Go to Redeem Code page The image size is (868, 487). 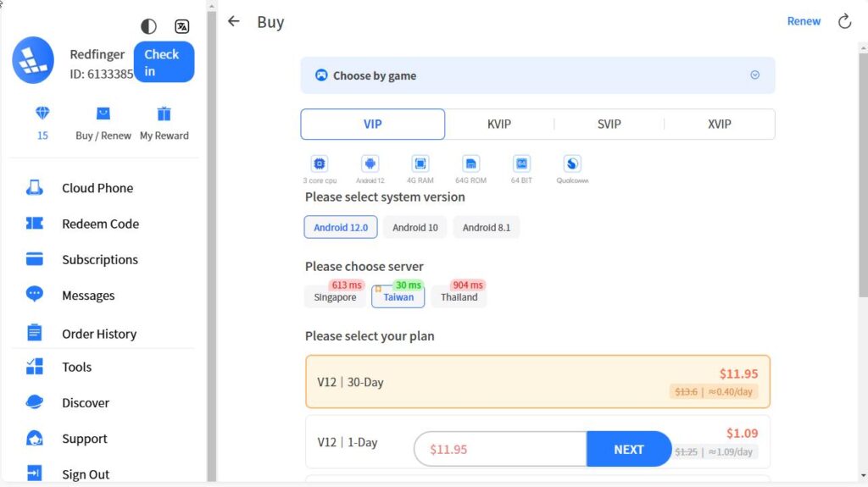coord(100,224)
